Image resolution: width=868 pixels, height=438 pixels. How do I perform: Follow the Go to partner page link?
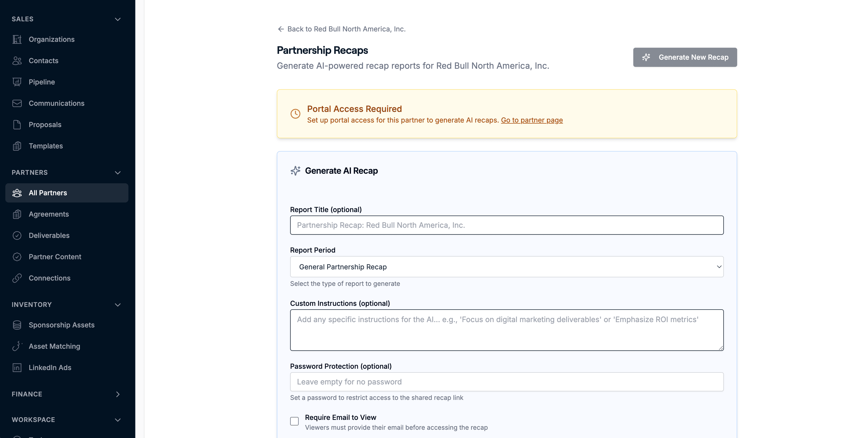pos(532,120)
